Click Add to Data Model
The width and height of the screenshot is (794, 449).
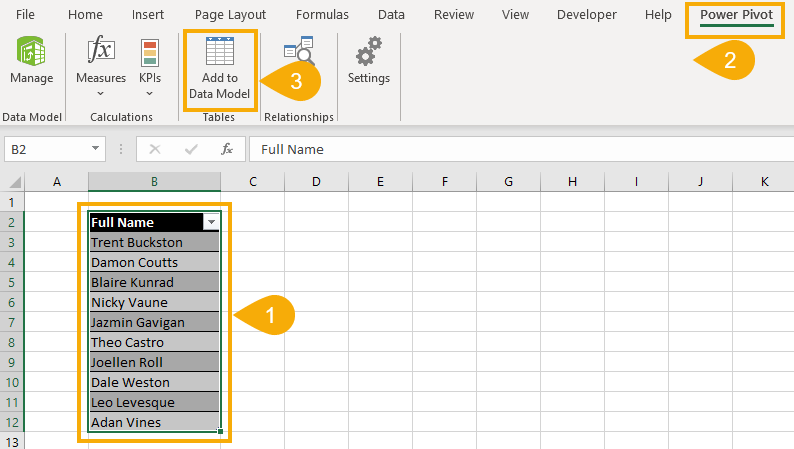[220, 68]
